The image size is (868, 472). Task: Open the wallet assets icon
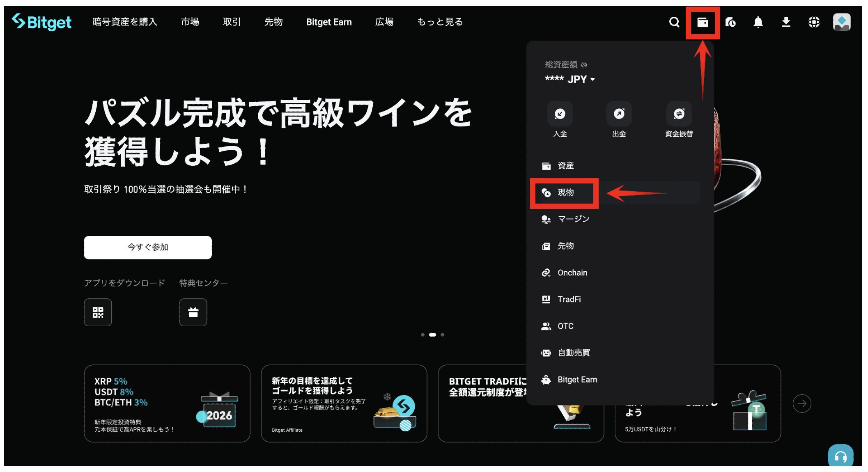[x=703, y=22]
